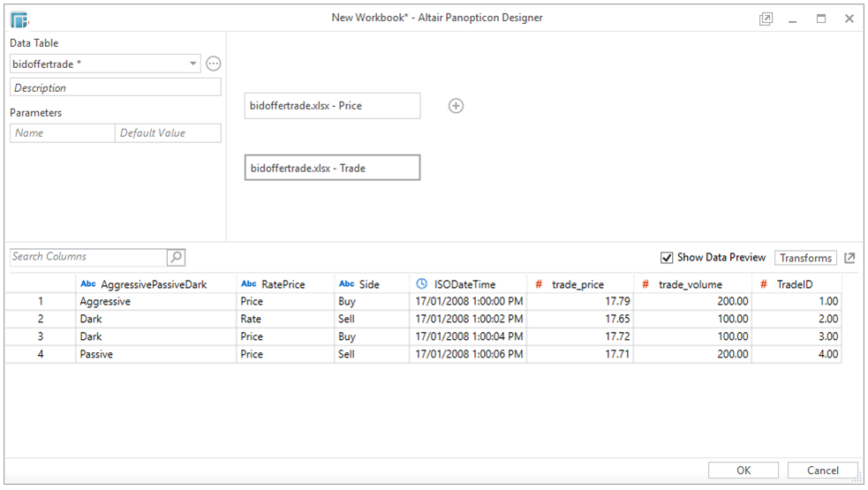The width and height of the screenshot is (868, 490).
Task: Expand the bidoffertrade data table dropdown
Action: [193, 64]
